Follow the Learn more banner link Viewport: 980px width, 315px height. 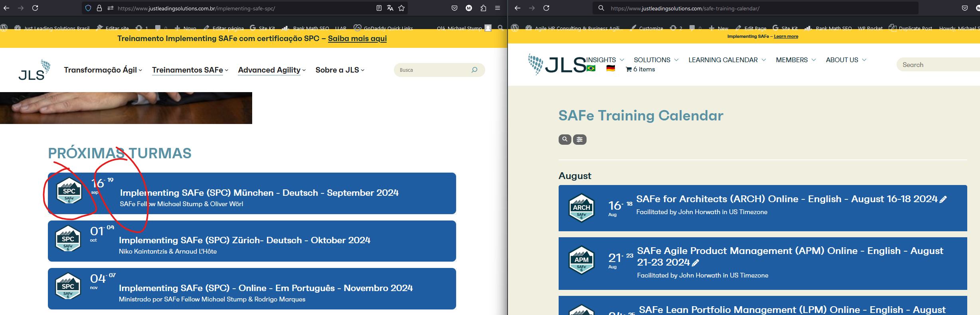(x=786, y=36)
